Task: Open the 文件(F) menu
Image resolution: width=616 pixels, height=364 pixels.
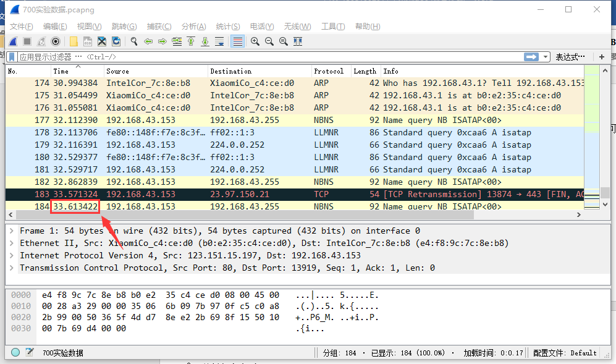Action: (21, 27)
